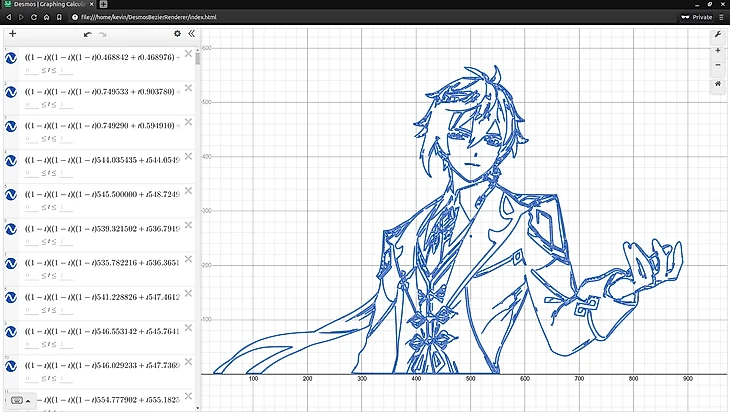Click the undo arrow in expression toolbar

point(87,34)
